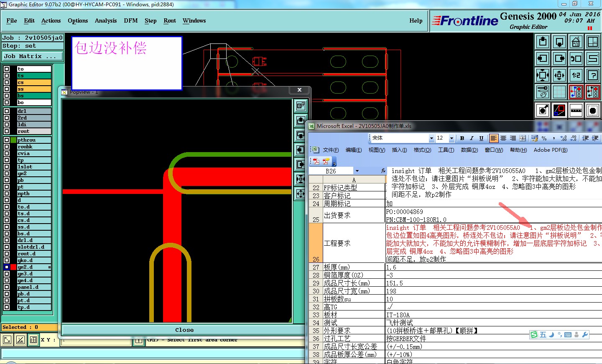The width and height of the screenshot is (602, 364).
Task: Open the Analysis menu
Action: (x=106, y=20)
